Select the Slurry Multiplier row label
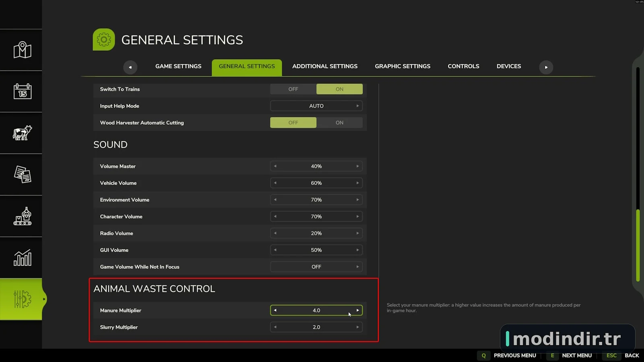 (119, 327)
